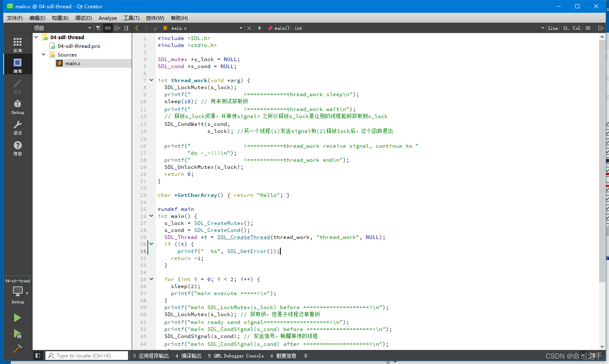Open the filter tree funnel icon

(x=98, y=28)
